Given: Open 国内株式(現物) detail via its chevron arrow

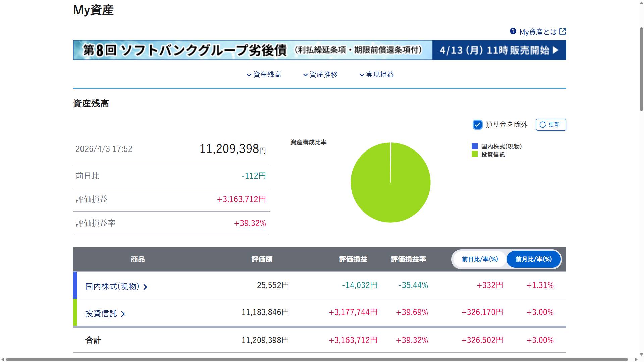Looking at the screenshot, I should pyautogui.click(x=146, y=287).
